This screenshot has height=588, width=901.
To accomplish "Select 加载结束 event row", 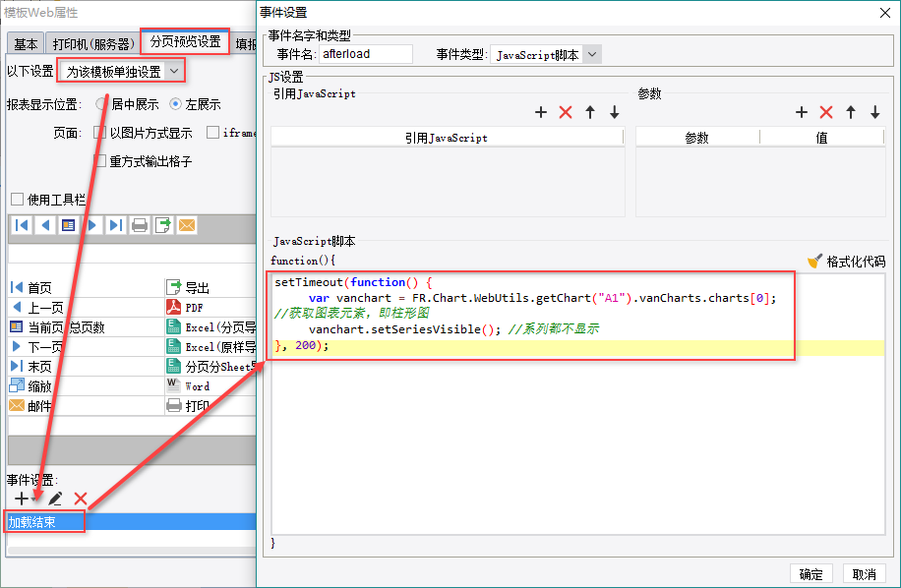I will (132, 521).
